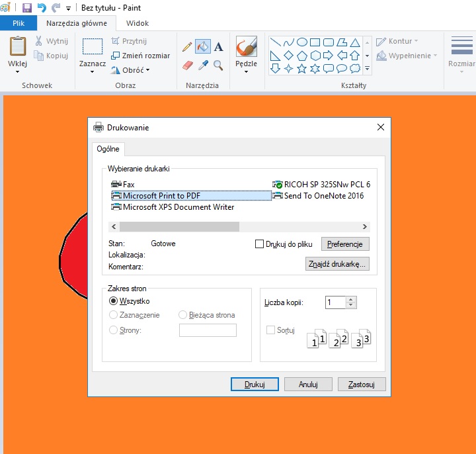Select the Color picker eyedropper tool

point(203,66)
